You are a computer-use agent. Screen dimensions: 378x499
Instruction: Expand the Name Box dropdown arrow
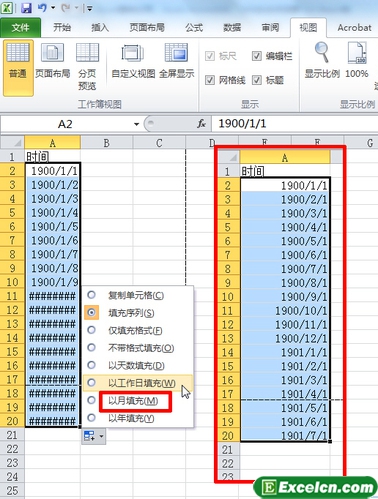pos(136,124)
